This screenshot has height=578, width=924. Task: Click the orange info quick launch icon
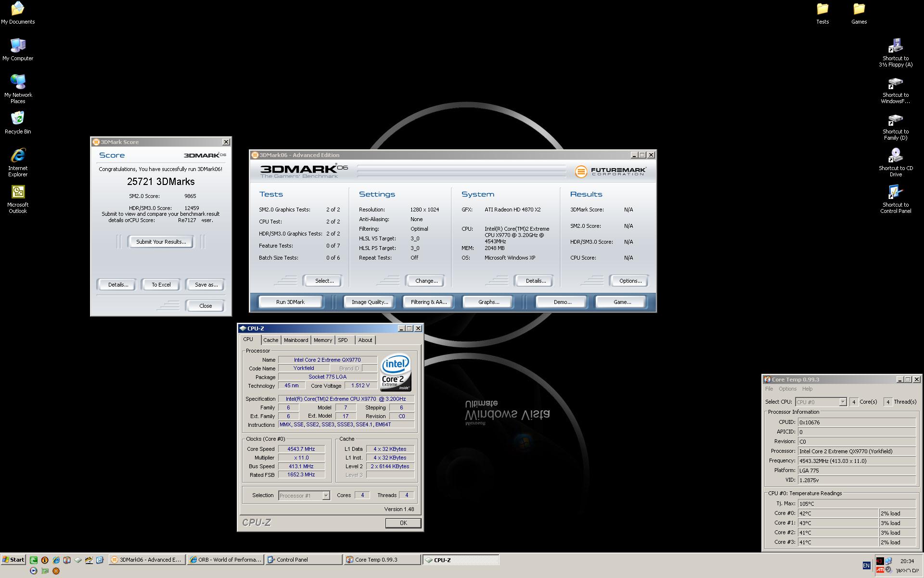tap(45, 560)
